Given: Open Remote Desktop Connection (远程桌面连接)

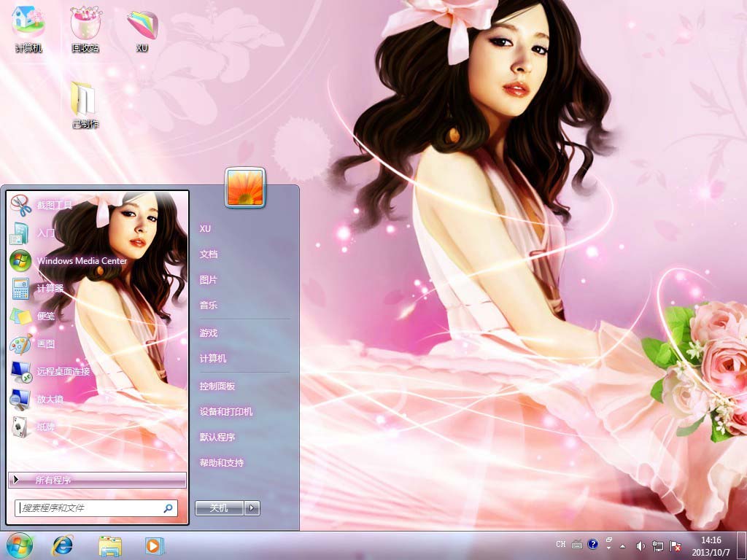Looking at the screenshot, I should tap(63, 372).
